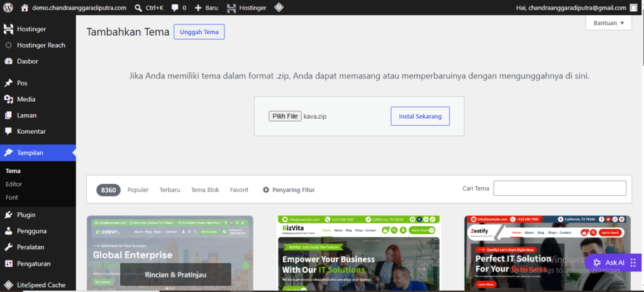644x292 pixels.
Task: Open the Zestify theme thumbnail
Action: [548, 254]
